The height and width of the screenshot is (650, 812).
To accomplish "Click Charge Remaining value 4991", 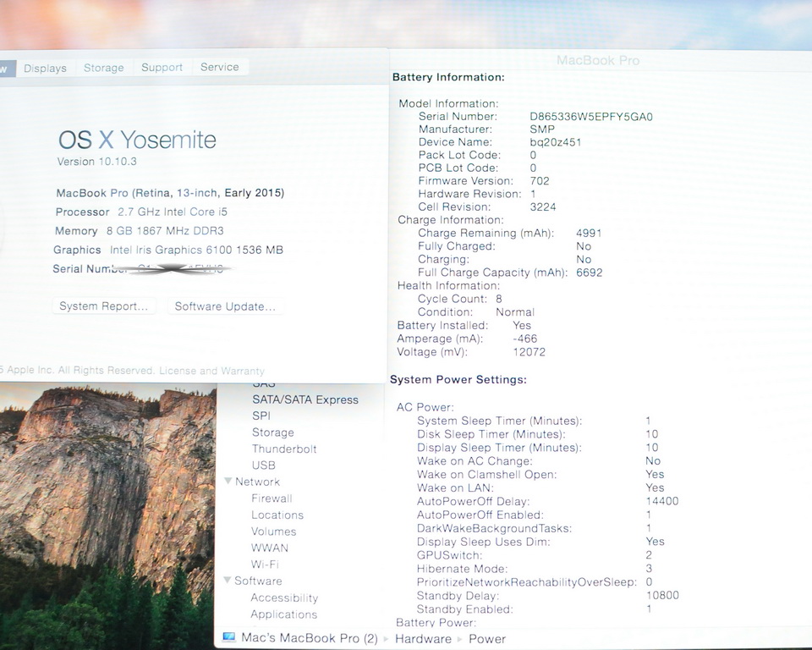I will click(x=589, y=234).
